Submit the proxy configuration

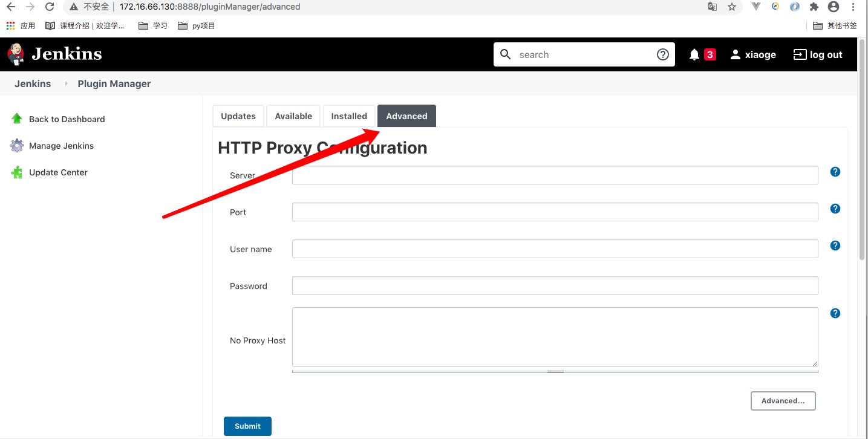tap(247, 426)
